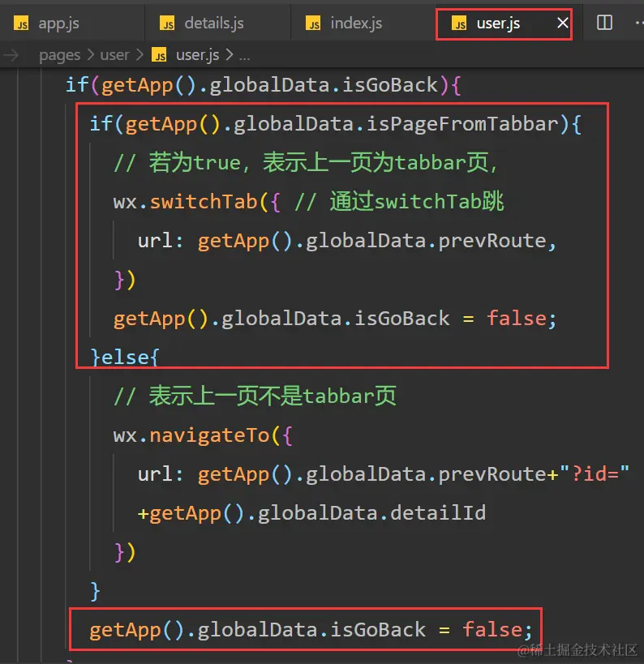
Task: Click 'url: getApp().globalData.prevRoute,' line
Action: 346,241
